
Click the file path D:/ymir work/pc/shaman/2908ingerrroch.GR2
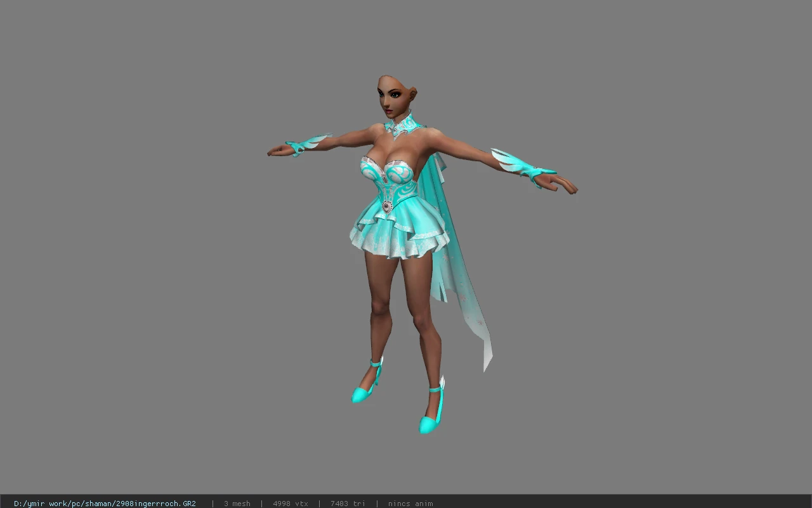[x=105, y=504]
